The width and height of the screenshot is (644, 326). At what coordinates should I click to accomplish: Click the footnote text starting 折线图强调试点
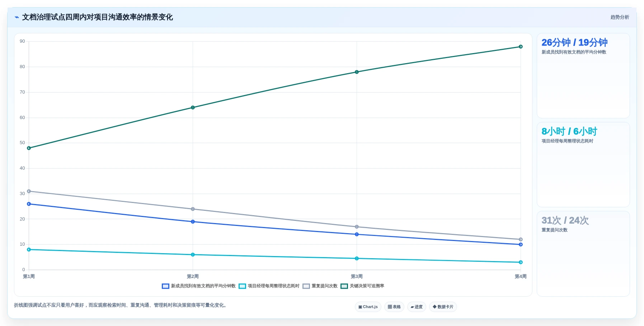click(120, 305)
